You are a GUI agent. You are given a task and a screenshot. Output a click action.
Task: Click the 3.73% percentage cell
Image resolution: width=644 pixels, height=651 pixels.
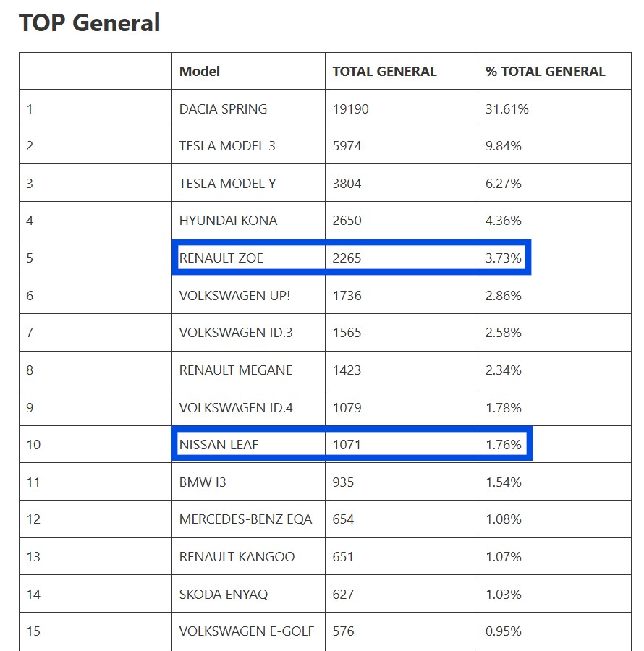point(503,258)
